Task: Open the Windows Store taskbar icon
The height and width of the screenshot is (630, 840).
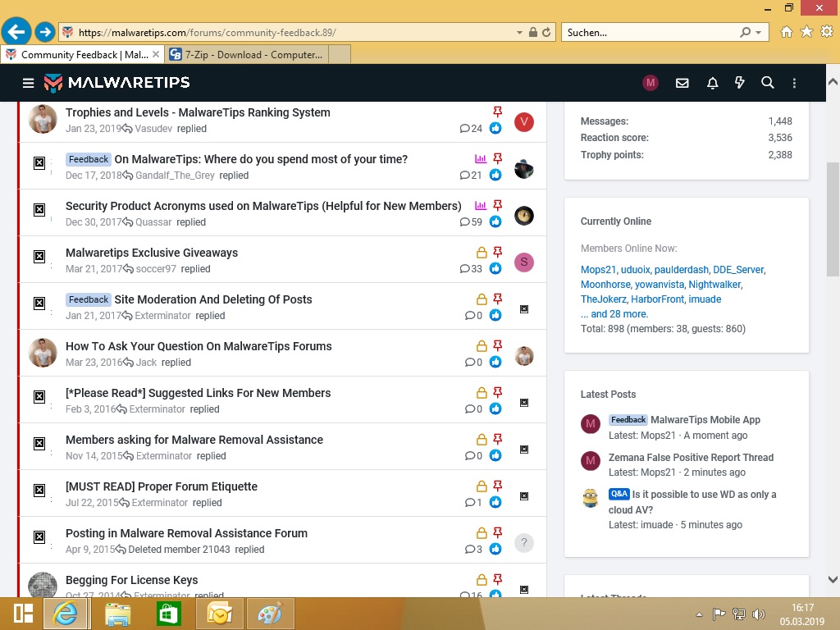Action: coord(168,614)
